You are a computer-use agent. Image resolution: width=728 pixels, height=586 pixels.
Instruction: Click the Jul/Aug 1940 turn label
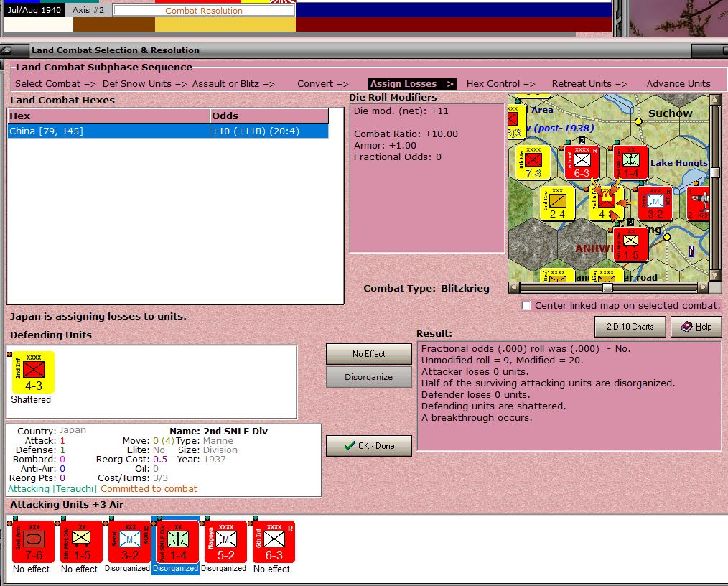tap(34, 10)
